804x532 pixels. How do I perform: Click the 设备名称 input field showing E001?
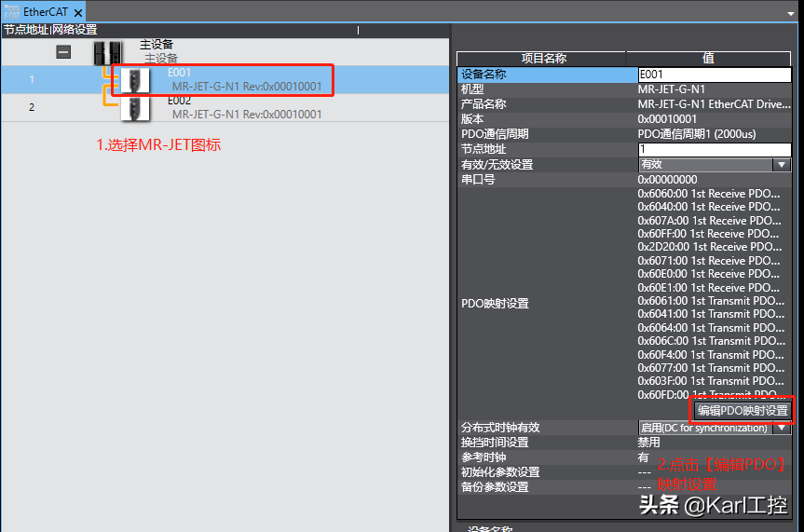[x=714, y=74]
